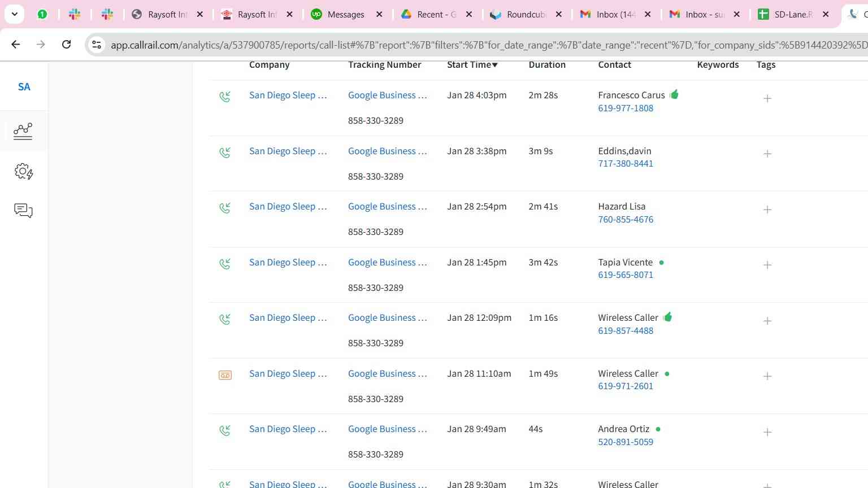This screenshot has width=868, height=488.
Task: Add tag to the Eddins,davin call
Action: click(767, 154)
